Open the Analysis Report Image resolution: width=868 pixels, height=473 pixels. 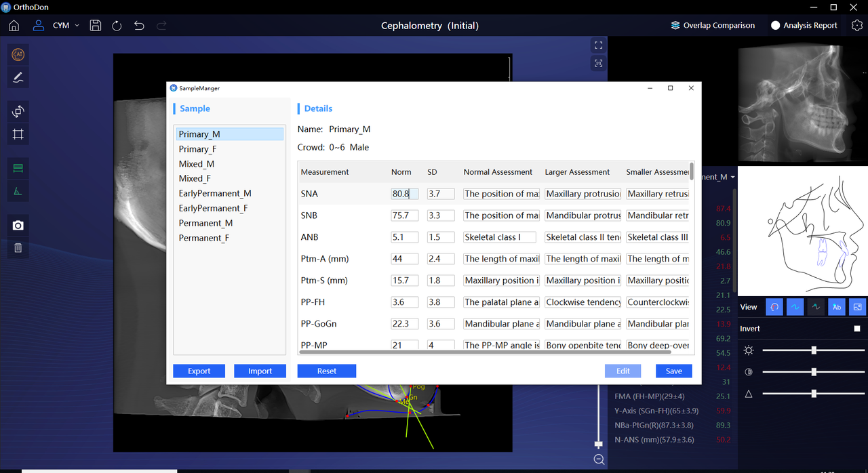804,26
